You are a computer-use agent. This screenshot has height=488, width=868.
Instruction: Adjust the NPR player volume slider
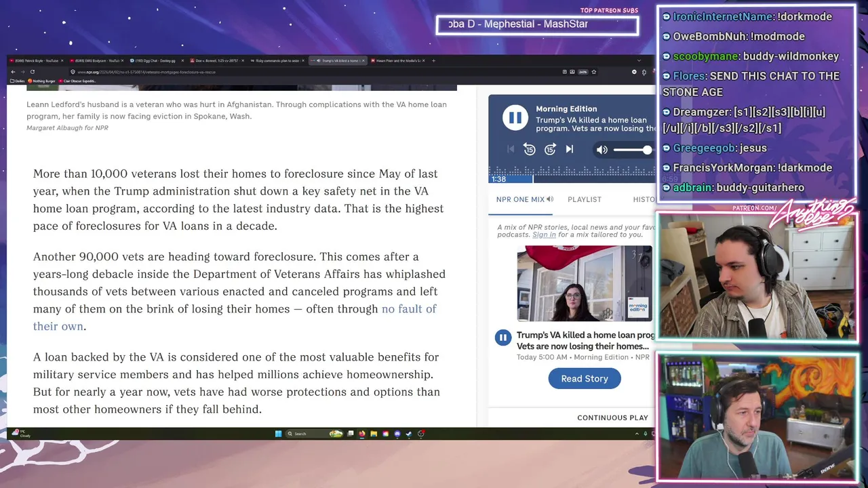(x=632, y=150)
